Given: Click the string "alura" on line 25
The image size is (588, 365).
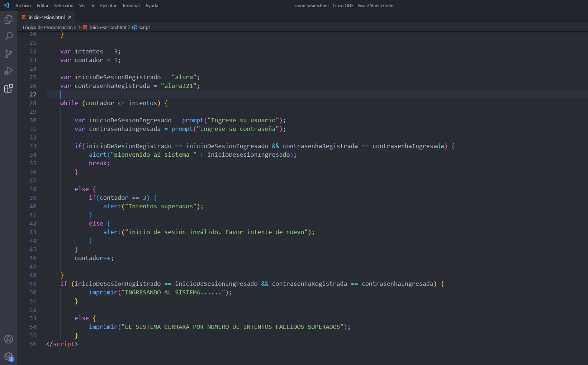Looking at the screenshot, I should coord(184,77).
